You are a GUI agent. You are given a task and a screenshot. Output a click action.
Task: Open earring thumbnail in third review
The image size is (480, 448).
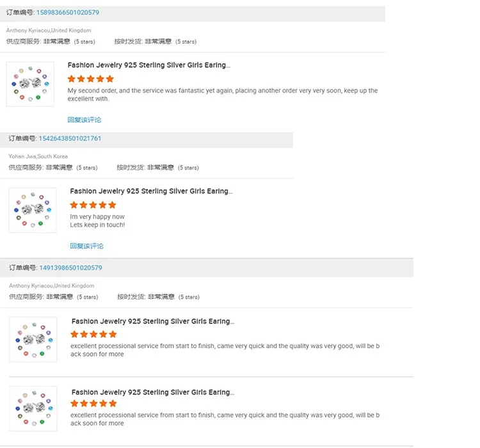coord(33,339)
